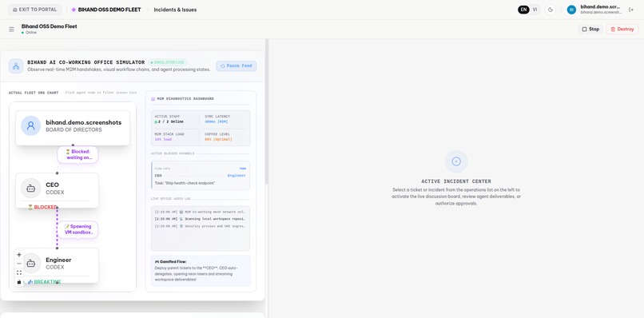
Task: Click the bihand.demo.screenshots account name
Action: click(600, 7)
